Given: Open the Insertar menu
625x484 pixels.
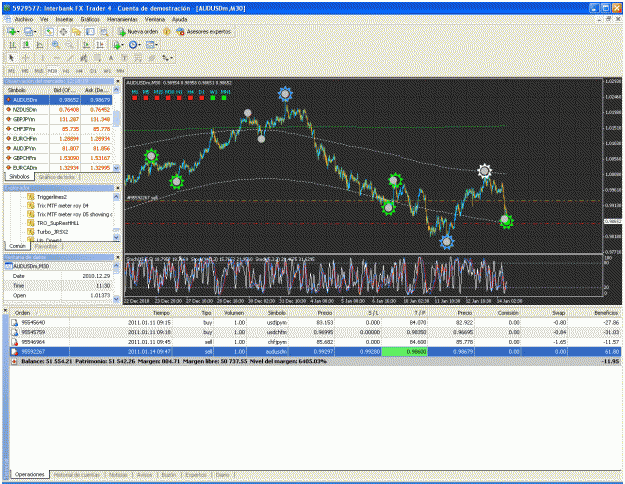Looking at the screenshot, I should (64, 19).
